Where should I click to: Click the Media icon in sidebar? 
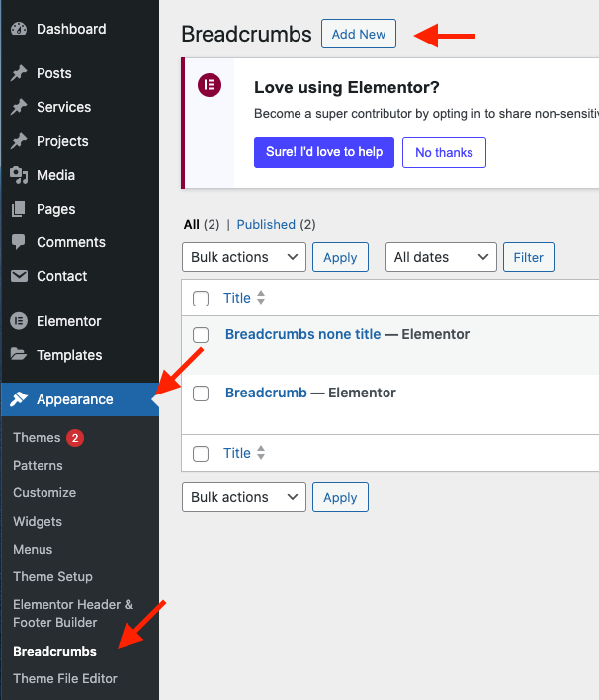pos(19,175)
